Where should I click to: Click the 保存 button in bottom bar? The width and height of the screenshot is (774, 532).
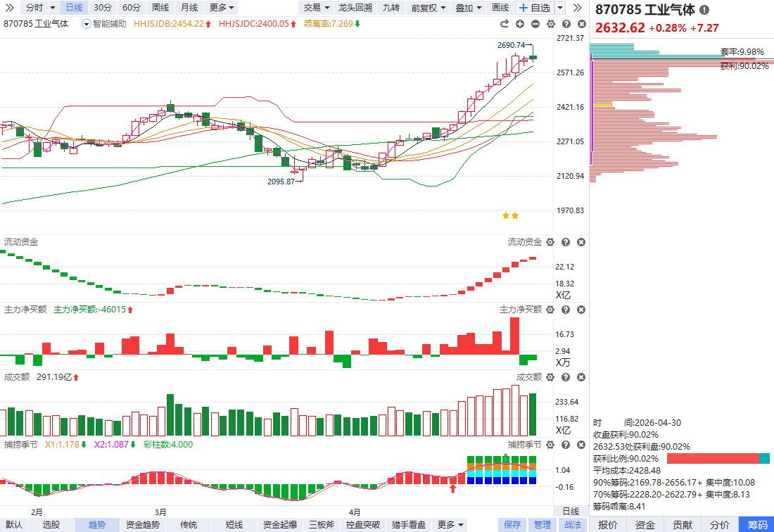pyautogui.click(x=512, y=524)
